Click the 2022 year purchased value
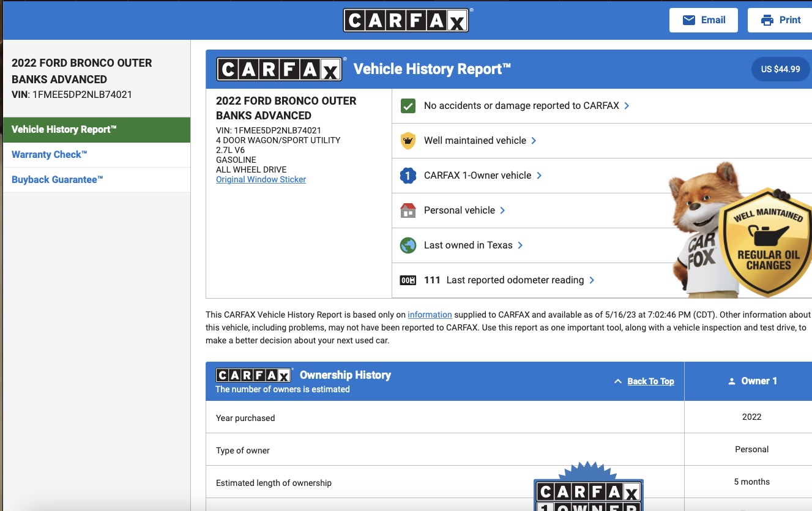The image size is (812, 511). click(751, 417)
